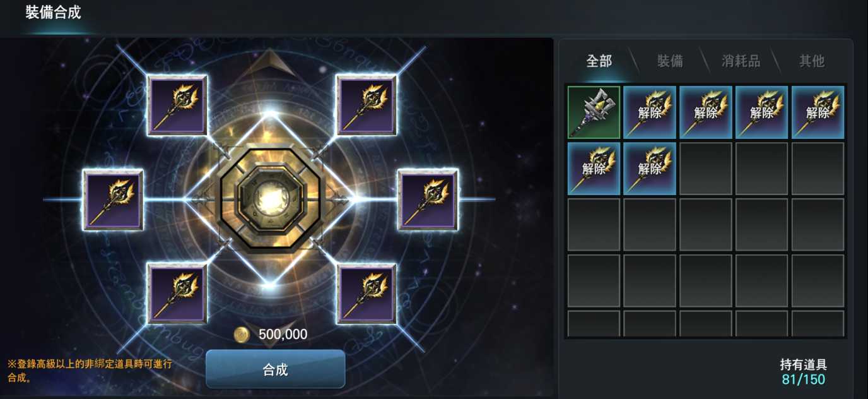The height and width of the screenshot is (399, 868).
Task: Open the 其他 tab
Action: click(812, 61)
